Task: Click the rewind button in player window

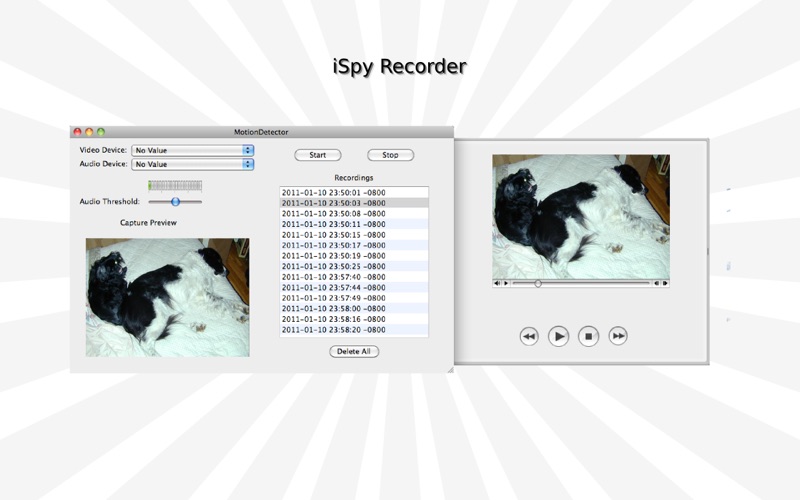Action: (x=529, y=336)
